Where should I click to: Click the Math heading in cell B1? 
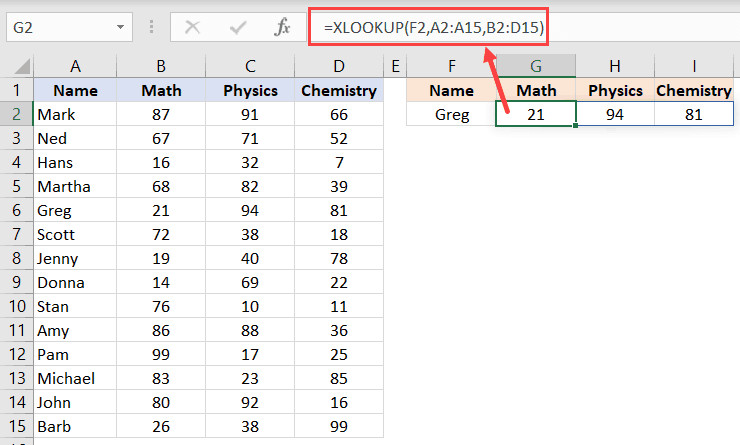pyautogui.click(x=161, y=90)
